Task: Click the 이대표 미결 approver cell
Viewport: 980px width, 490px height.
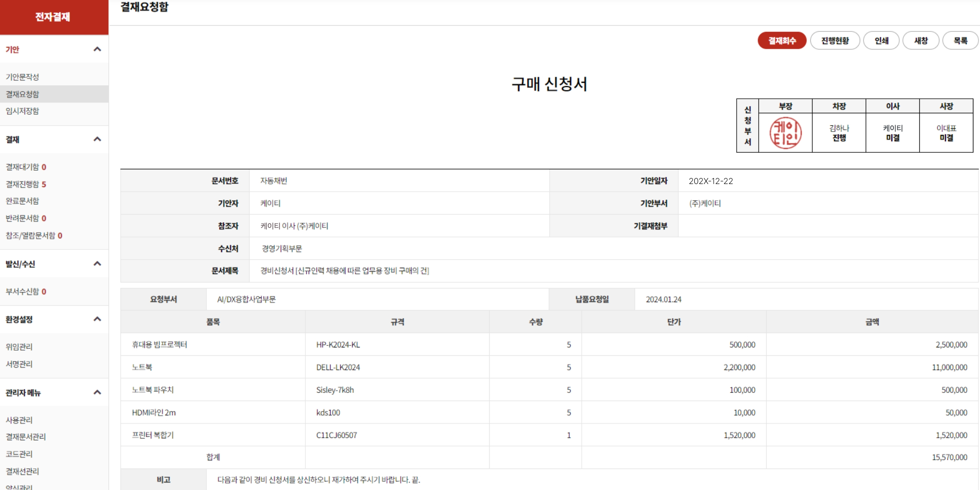Action: tap(946, 133)
